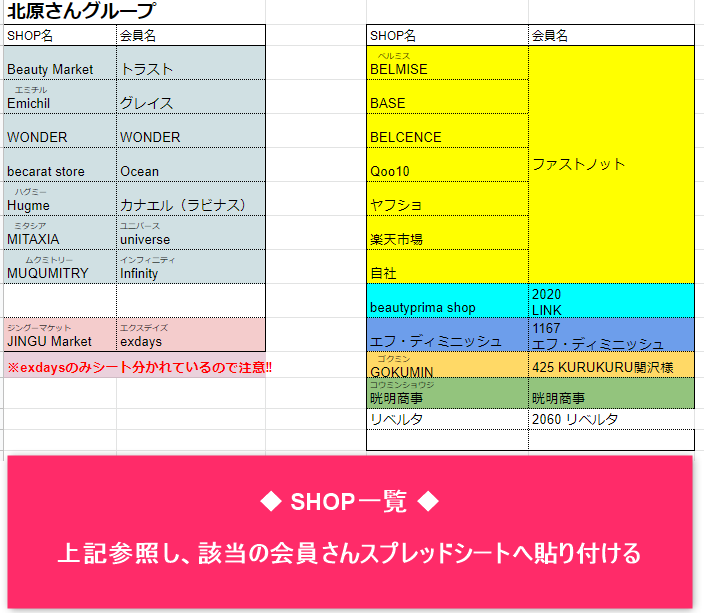Click the right table SHOP名 header

point(447,35)
